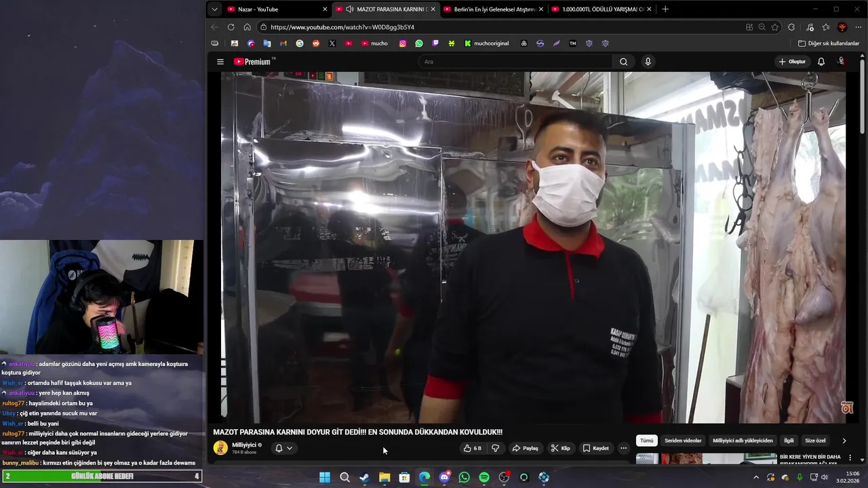This screenshot has height=488, width=868.
Task: Open the Reddit bookmark icon
Action: [316, 43]
